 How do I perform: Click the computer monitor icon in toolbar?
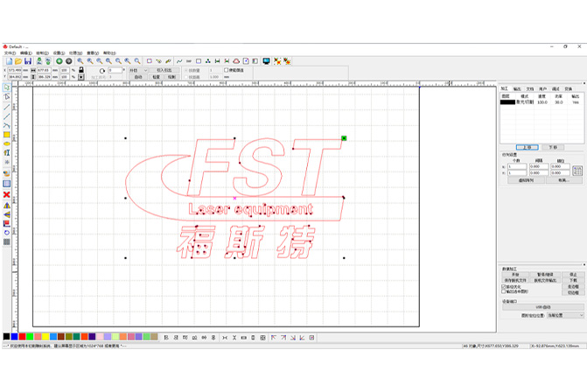point(266,61)
